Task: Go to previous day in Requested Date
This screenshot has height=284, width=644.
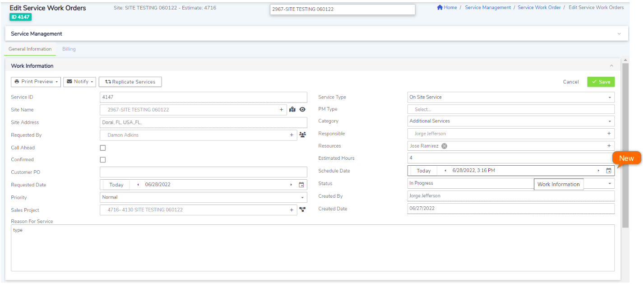Action: [x=138, y=185]
